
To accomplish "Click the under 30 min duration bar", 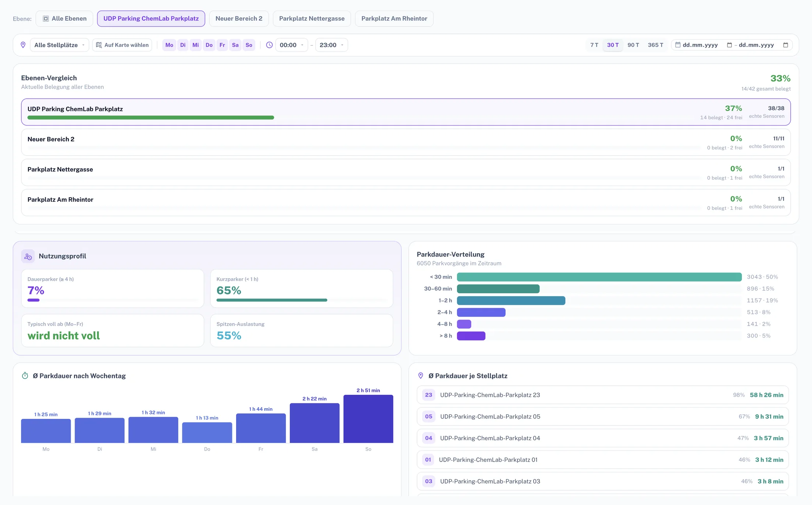I will click(599, 277).
